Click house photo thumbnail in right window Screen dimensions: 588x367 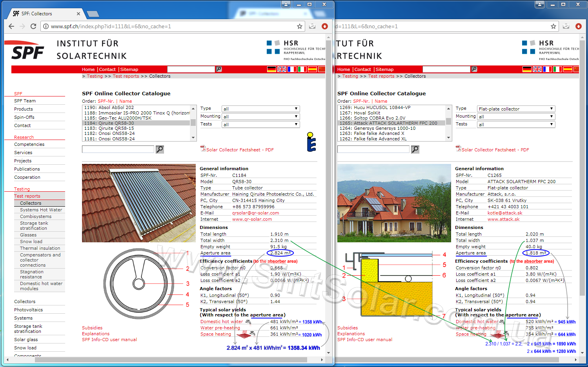tap(394, 203)
